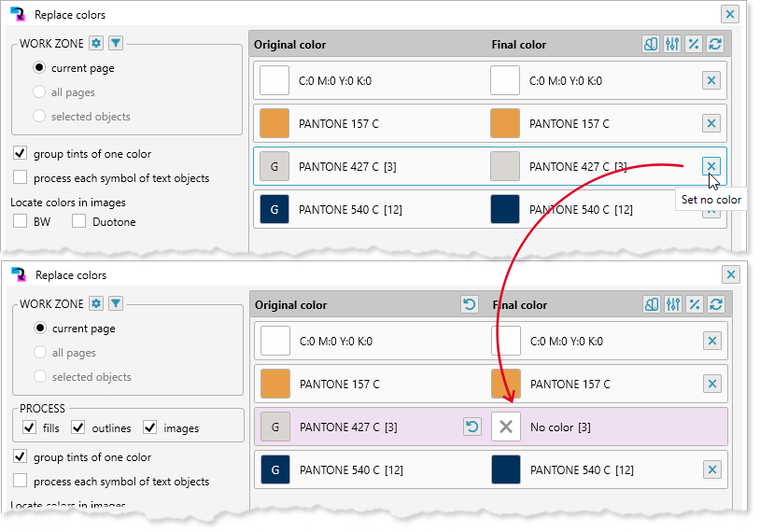Select current page radio in lower dialog
The height and width of the screenshot is (532, 760).
point(40,328)
